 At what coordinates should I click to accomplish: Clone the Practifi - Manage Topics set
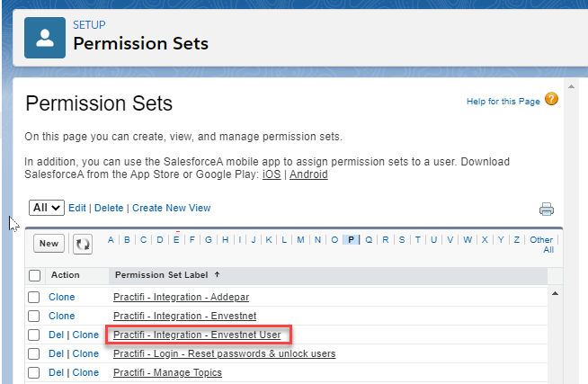point(85,372)
